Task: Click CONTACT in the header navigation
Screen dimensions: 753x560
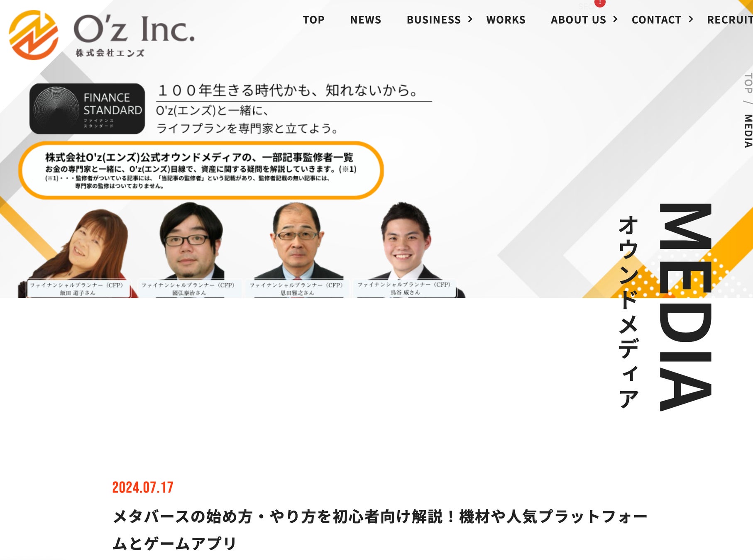Action: [657, 20]
